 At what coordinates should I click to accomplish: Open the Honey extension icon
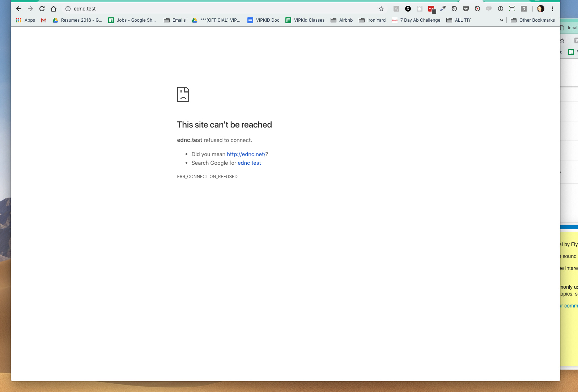[396, 9]
